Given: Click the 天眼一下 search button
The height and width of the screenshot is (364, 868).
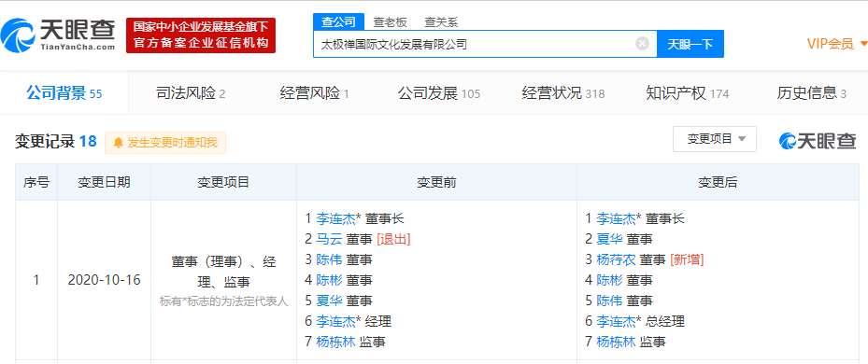Looking at the screenshot, I should pyautogui.click(x=690, y=44).
